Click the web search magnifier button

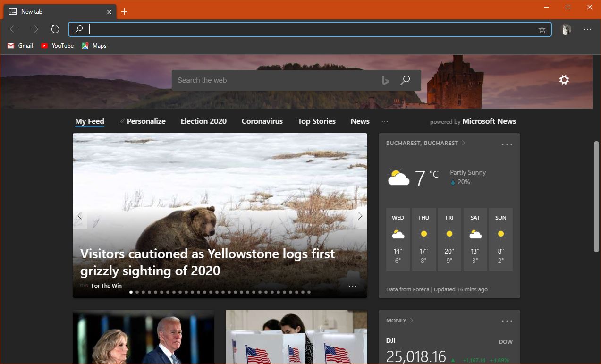pyautogui.click(x=405, y=80)
